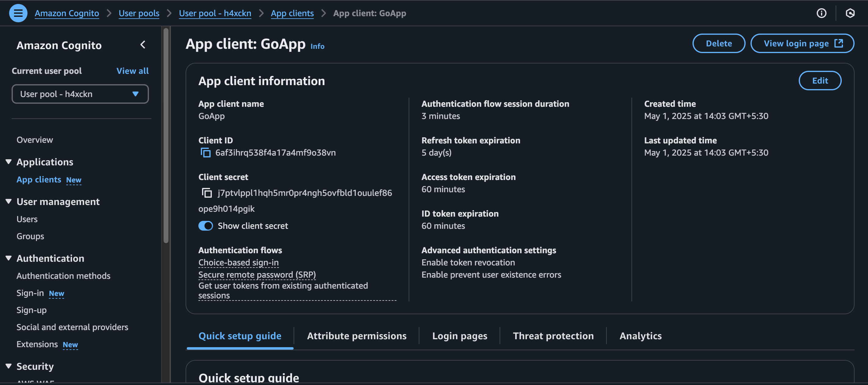868x385 pixels.
Task: Collapse the Authentication nav section
Action: pos(9,258)
